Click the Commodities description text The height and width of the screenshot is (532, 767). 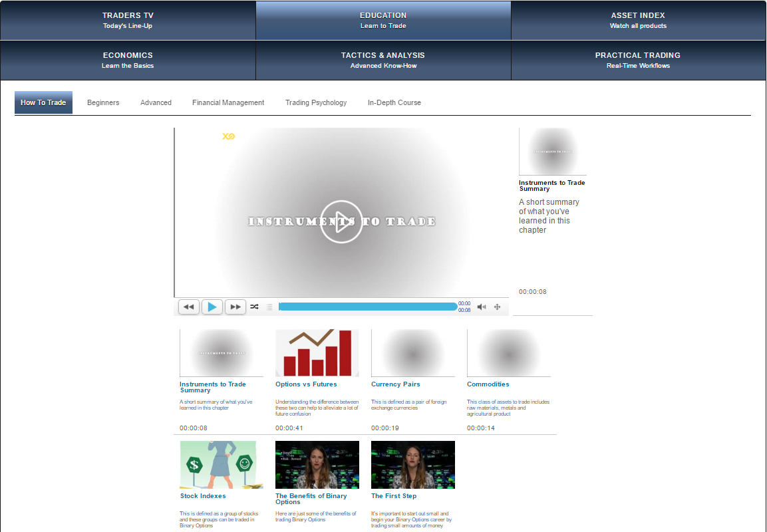[x=508, y=408]
